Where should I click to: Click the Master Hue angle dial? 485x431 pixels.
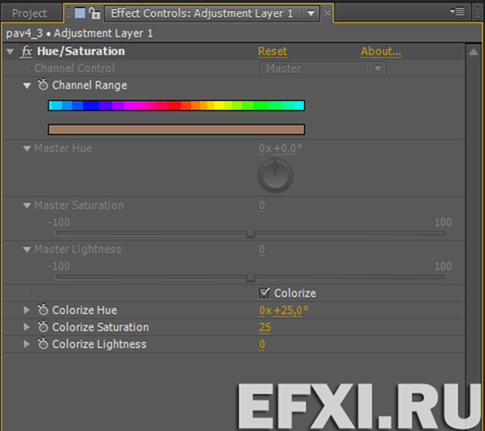point(275,176)
